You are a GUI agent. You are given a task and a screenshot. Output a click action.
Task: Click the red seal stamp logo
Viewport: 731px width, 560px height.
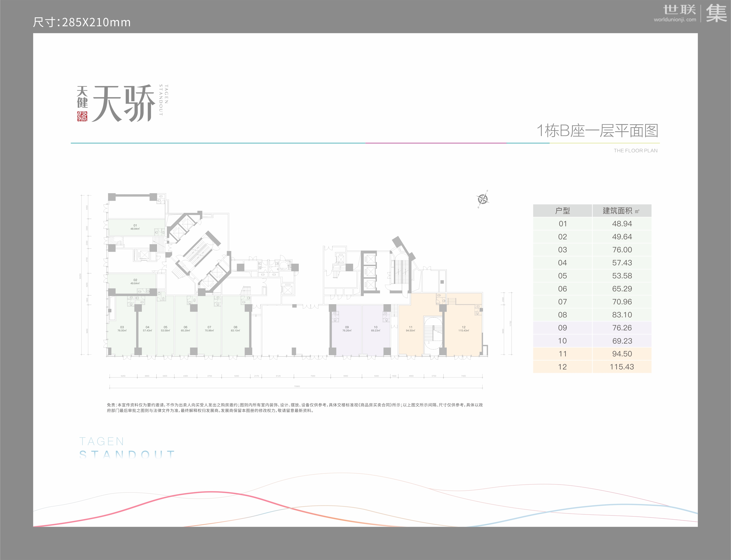[x=82, y=116]
